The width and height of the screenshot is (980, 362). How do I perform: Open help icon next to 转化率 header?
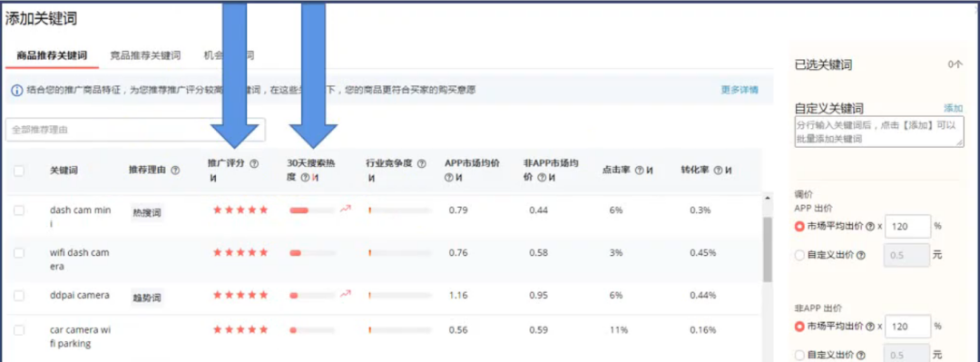[718, 170]
